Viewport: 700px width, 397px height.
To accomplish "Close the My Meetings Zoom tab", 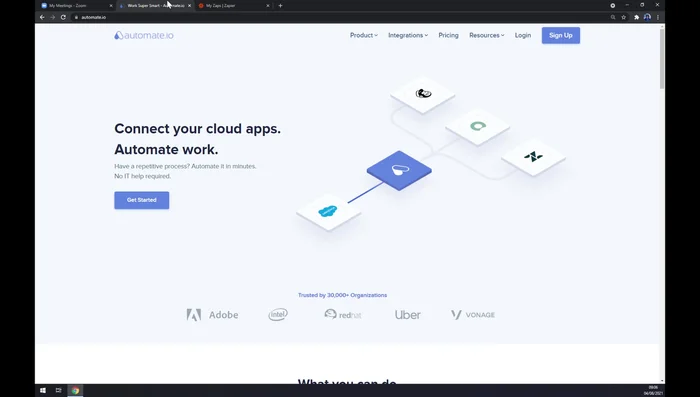I will 111,6.
